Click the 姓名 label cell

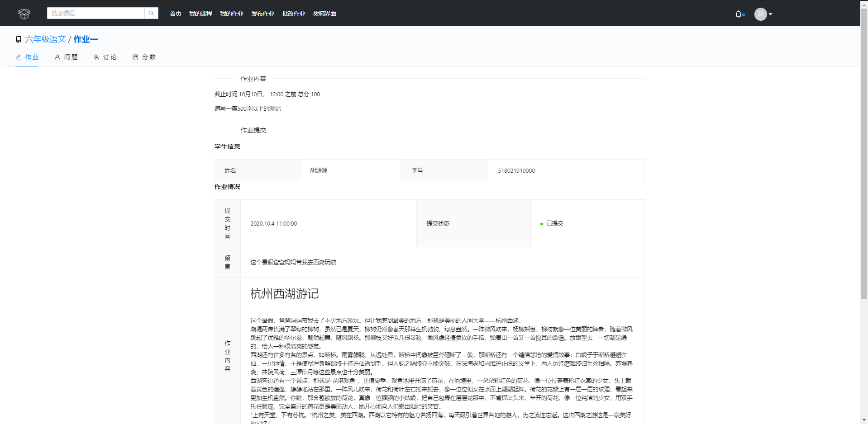(x=258, y=170)
